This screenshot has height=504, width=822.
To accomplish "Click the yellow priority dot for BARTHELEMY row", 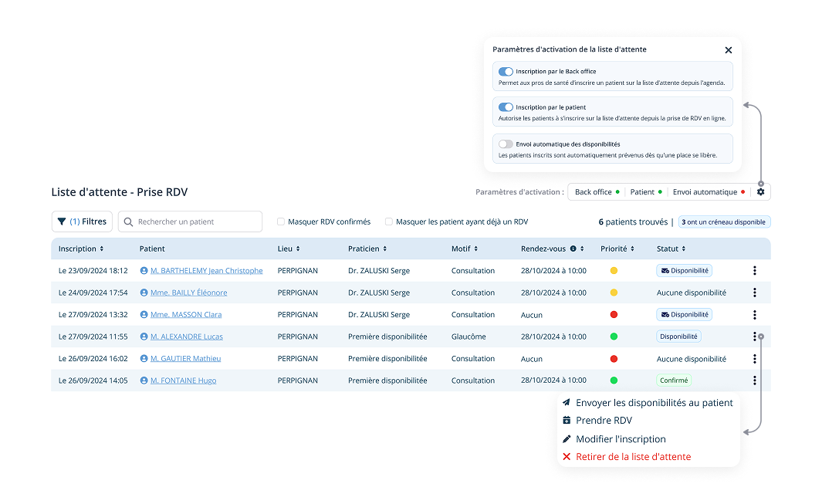I will click(x=614, y=271).
